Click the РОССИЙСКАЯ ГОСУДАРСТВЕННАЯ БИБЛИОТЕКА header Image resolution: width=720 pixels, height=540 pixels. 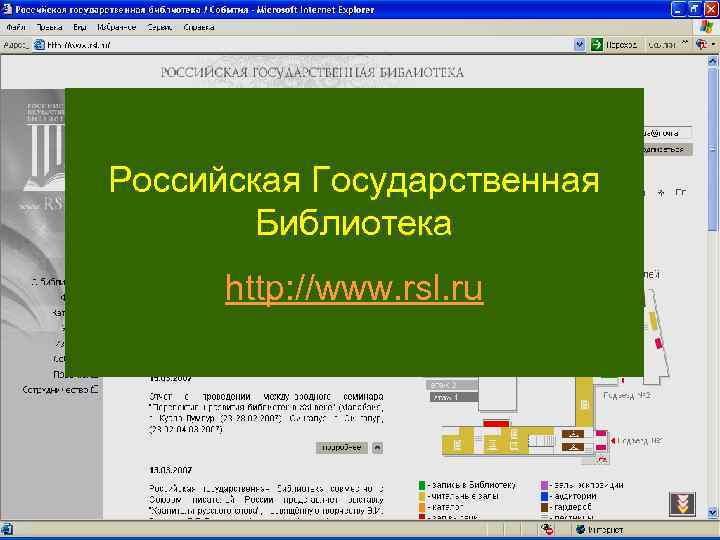click(312, 73)
